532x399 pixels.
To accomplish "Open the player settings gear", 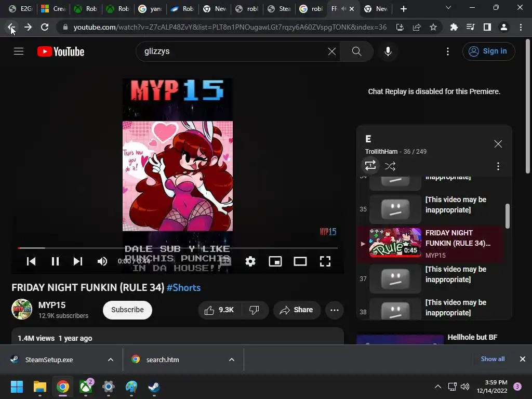I will (250, 261).
